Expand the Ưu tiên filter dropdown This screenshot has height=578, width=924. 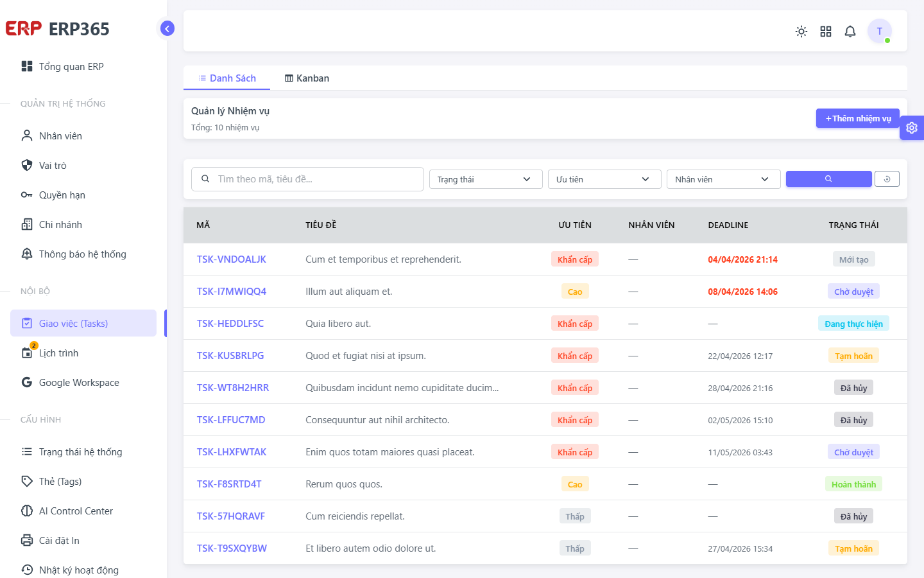604,179
